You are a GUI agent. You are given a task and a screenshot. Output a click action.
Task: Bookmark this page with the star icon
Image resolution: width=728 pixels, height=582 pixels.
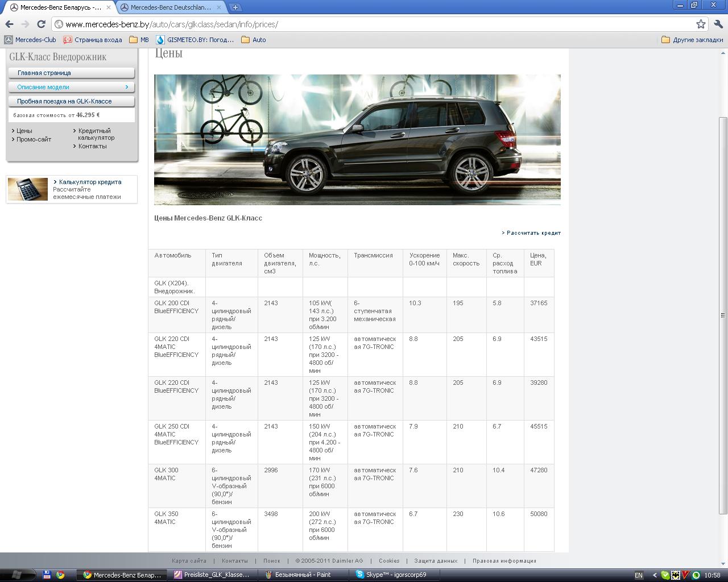(701, 24)
